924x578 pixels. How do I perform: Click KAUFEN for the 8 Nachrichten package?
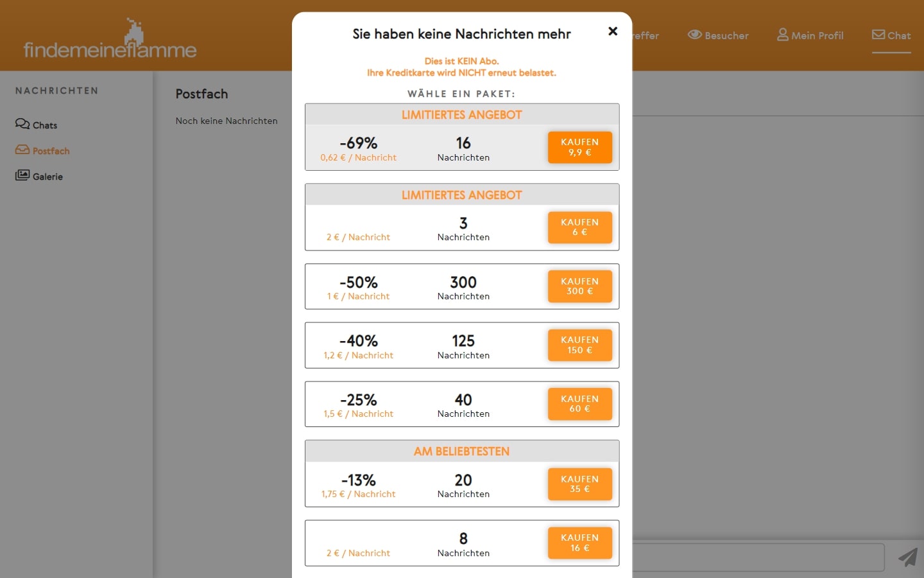(579, 543)
